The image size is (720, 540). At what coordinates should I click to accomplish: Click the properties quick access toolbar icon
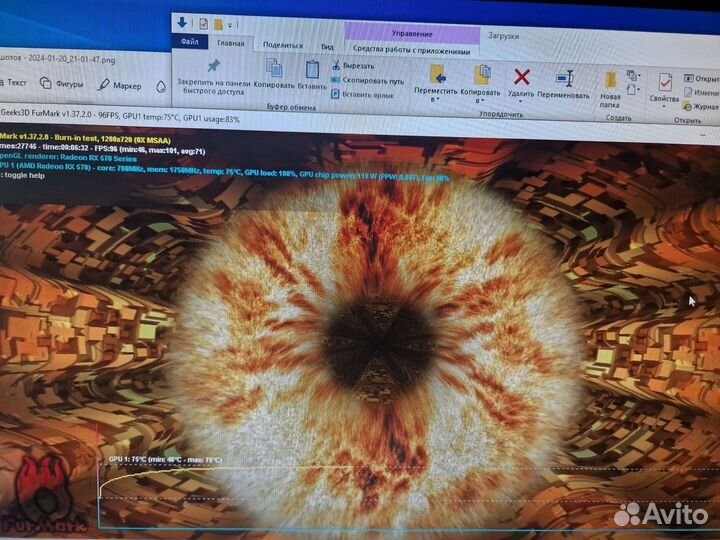click(203, 23)
